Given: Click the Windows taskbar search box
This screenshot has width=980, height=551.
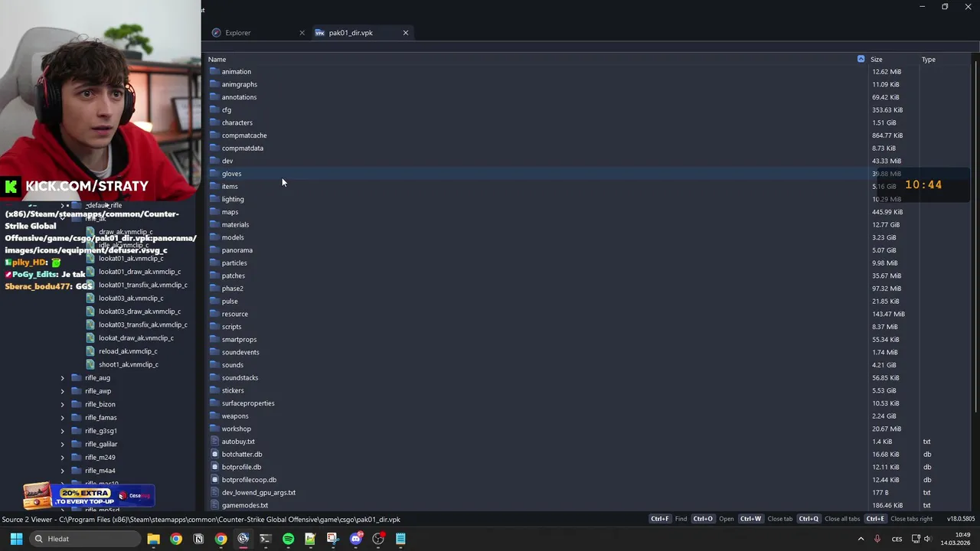Looking at the screenshot, I should [87, 539].
